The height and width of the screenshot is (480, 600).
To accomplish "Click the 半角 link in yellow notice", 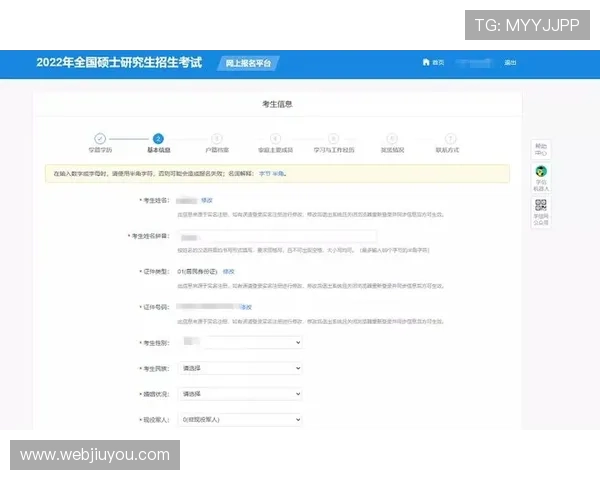I will [278, 173].
